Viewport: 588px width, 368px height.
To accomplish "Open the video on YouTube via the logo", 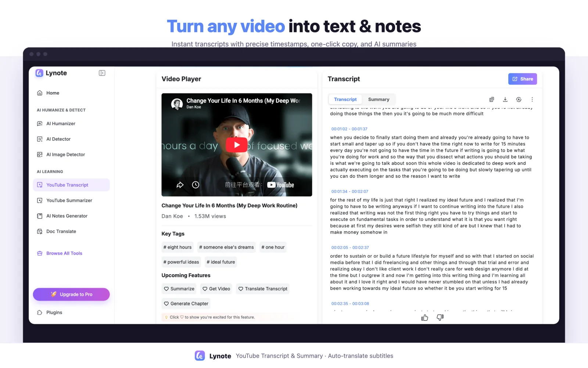I will click(281, 185).
